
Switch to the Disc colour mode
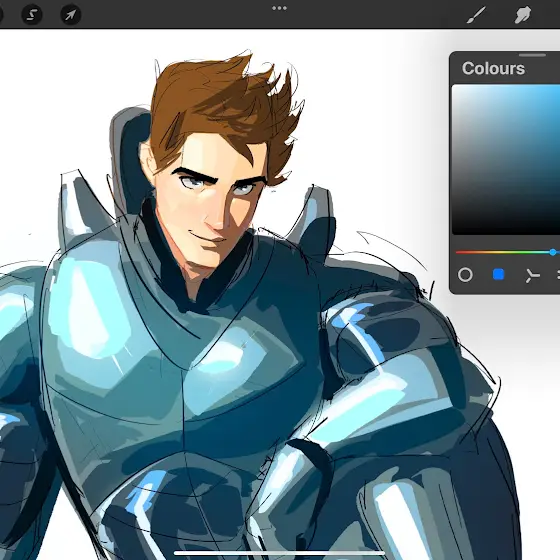click(x=465, y=275)
